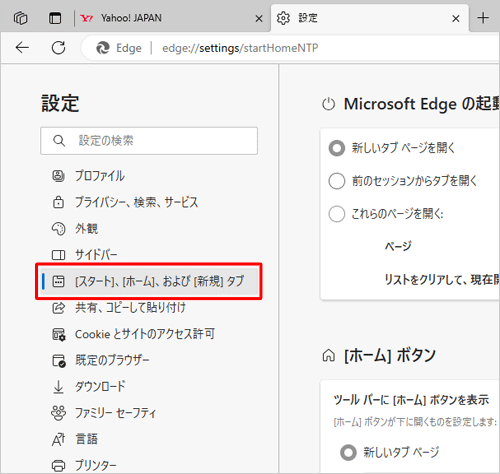Click the share icon beside 共有
Screen dimensions: 500x474
tap(58, 308)
